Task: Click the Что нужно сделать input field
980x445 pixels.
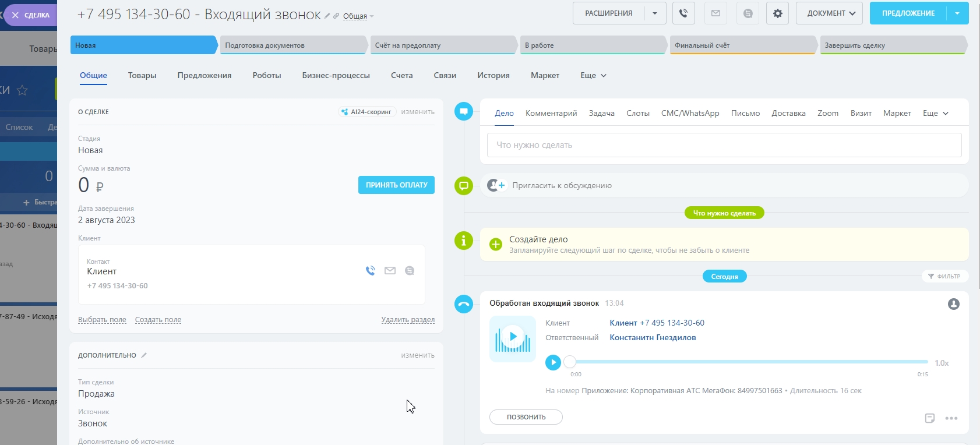Action: [x=724, y=145]
